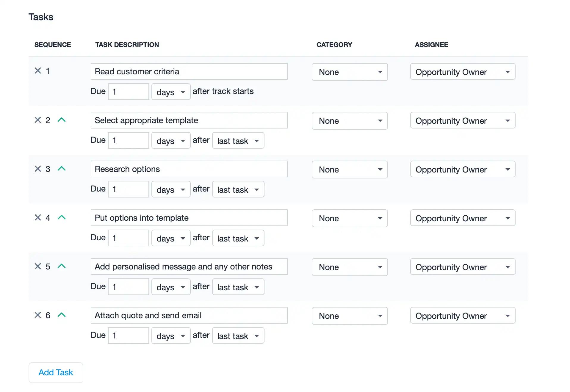Move task 2 up with green arrow
The image size is (570, 392).
click(x=62, y=120)
